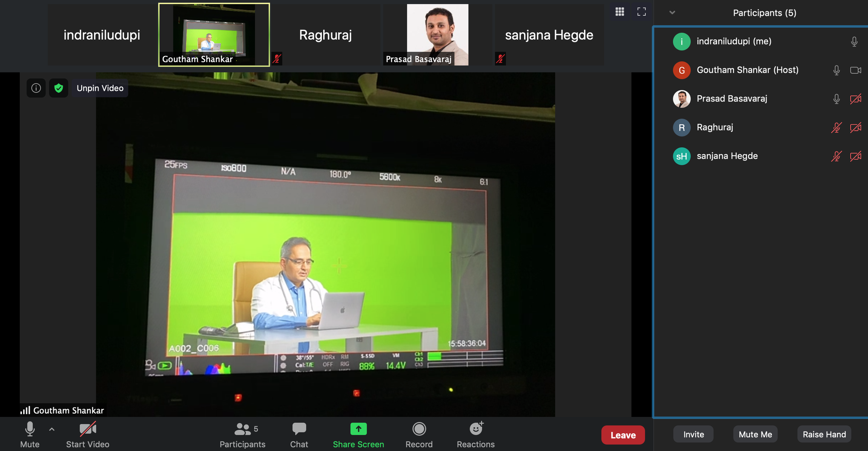Image resolution: width=868 pixels, height=451 pixels.
Task: Expand audio options arrow beside Mute
Action: 52,429
